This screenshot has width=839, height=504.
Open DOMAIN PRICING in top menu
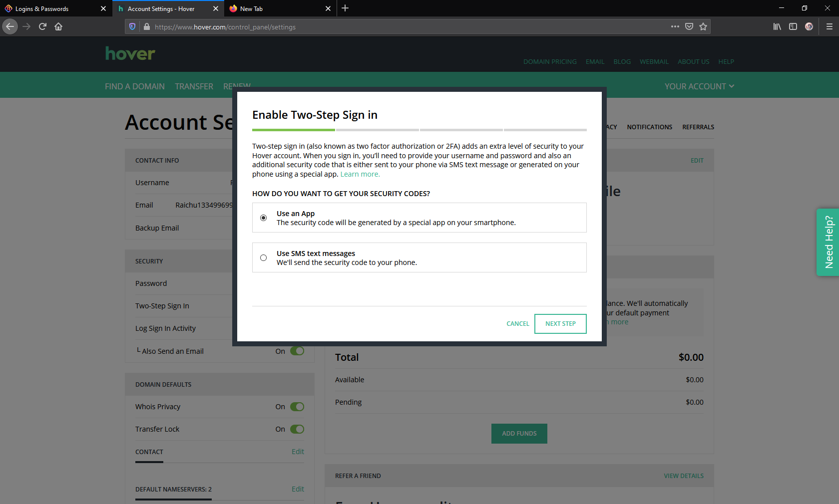[550, 62]
